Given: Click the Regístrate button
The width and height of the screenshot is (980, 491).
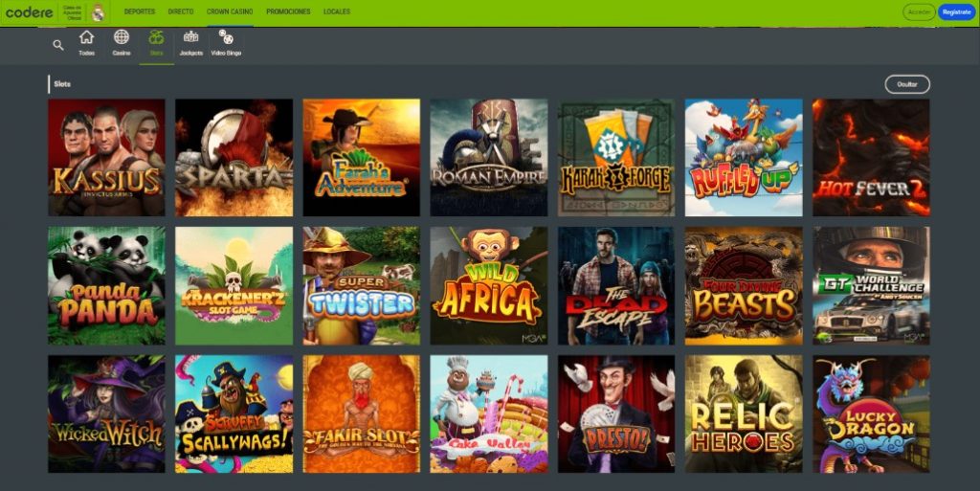Looking at the screenshot, I should tap(956, 11).
